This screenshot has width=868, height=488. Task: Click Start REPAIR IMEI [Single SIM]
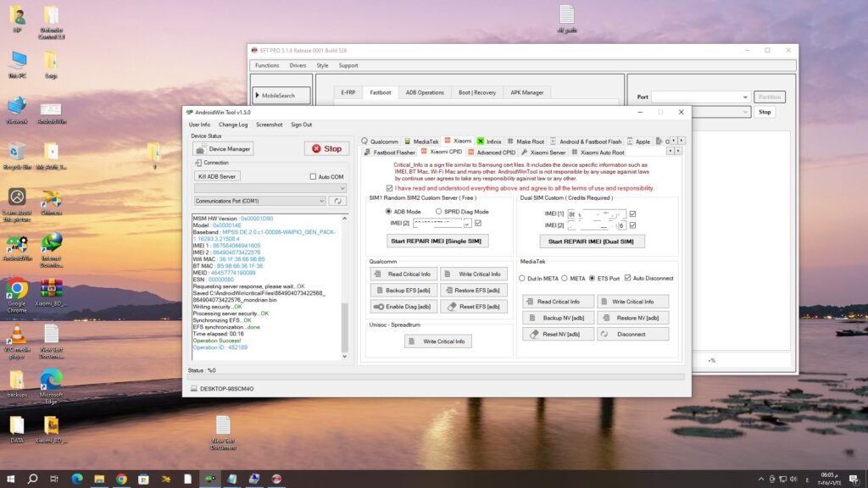point(437,241)
